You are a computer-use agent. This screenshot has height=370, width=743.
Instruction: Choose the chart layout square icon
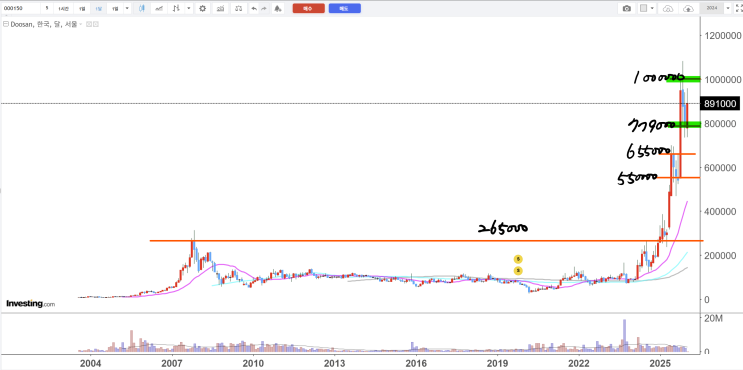[x=643, y=9]
